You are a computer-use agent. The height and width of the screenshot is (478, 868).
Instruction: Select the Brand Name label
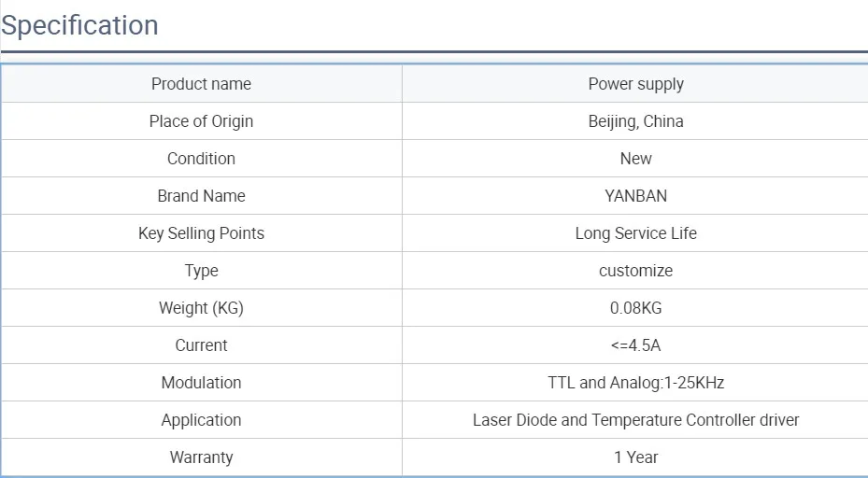coord(202,196)
